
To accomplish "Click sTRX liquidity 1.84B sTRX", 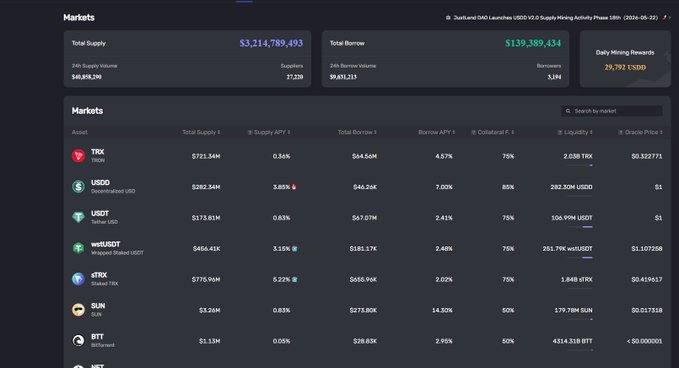I will [576, 279].
